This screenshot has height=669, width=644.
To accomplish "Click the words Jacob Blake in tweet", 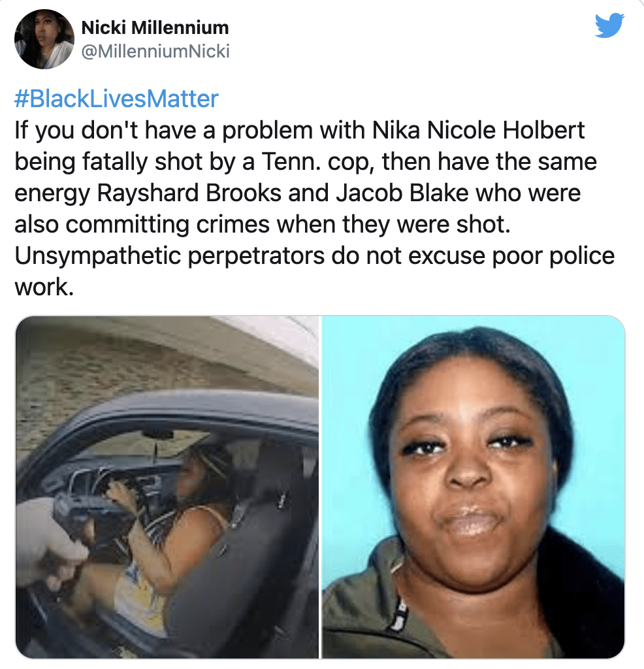I will [x=402, y=193].
